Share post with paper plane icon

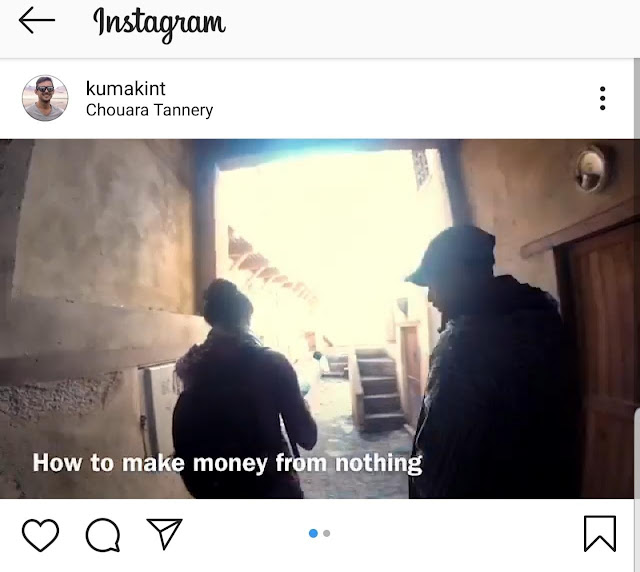(x=164, y=534)
